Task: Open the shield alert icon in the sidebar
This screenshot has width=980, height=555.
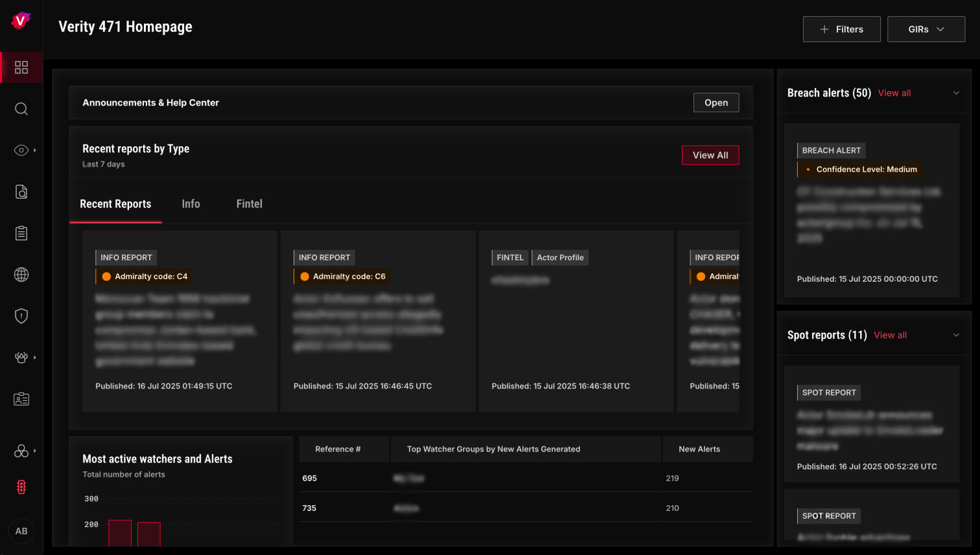Action: coord(21,316)
